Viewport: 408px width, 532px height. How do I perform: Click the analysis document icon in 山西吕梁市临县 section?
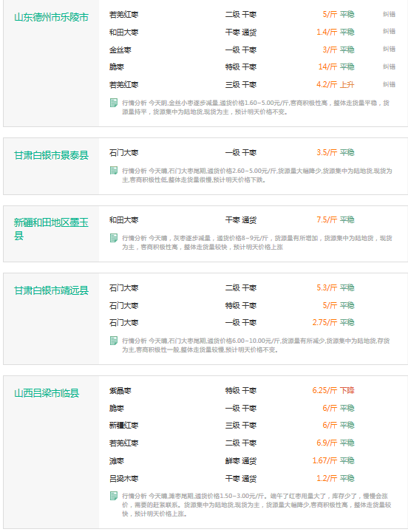(114, 496)
